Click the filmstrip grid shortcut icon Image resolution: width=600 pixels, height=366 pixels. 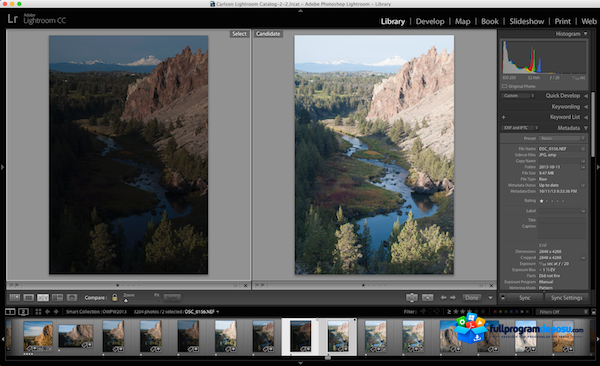(38, 312)
